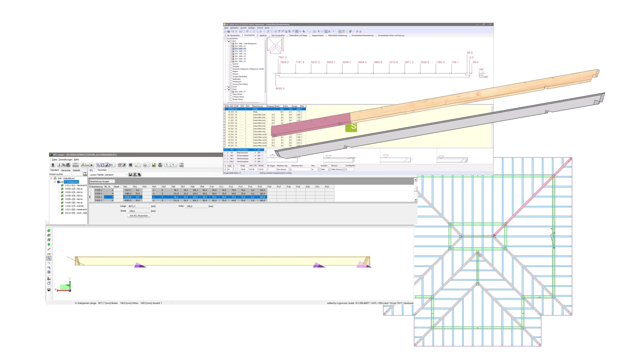Expand the Decke node in SEMA tree
The height and width of the screenshot is (362, 644).
pyautogui.click(x=225, y=87)
